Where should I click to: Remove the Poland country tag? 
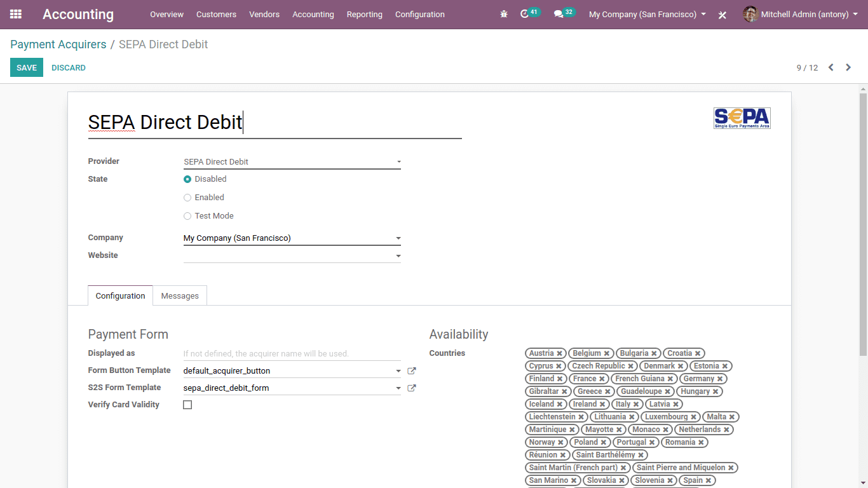(x=603, y=442)
